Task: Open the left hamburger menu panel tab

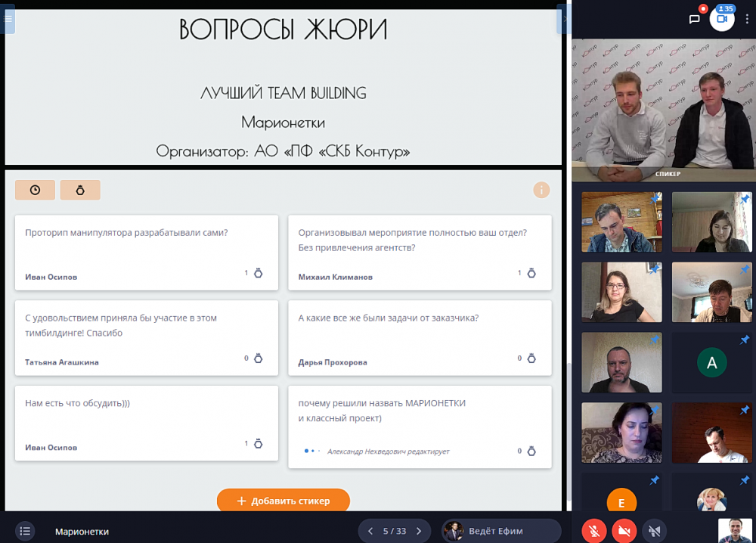Action: coord(8,19)
